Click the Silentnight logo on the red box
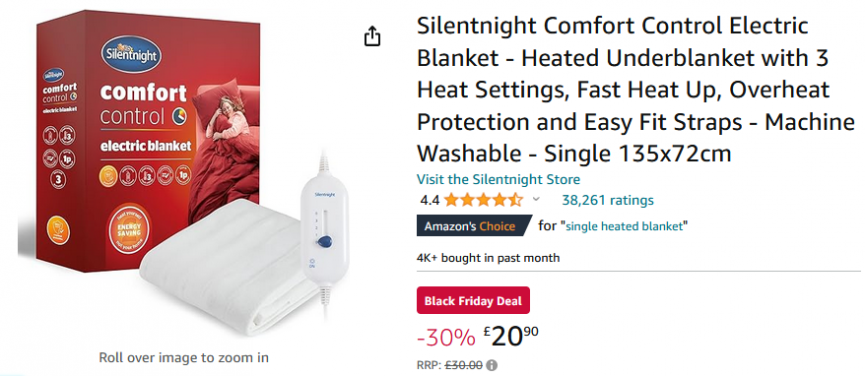 pyautogui.click(x=130, y=53)
